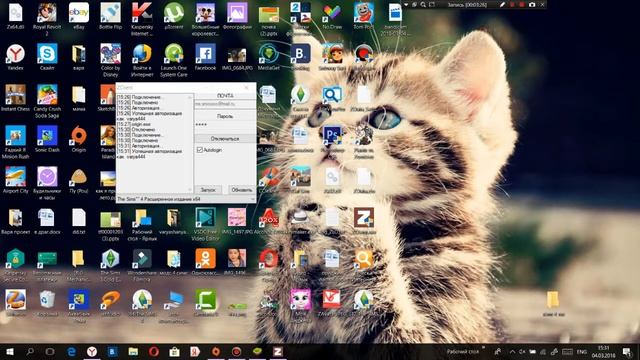Toggle the Autologin checkbox in ZClient
The height and width of the screenshot is (360, 640).
[x=200, y=150]
